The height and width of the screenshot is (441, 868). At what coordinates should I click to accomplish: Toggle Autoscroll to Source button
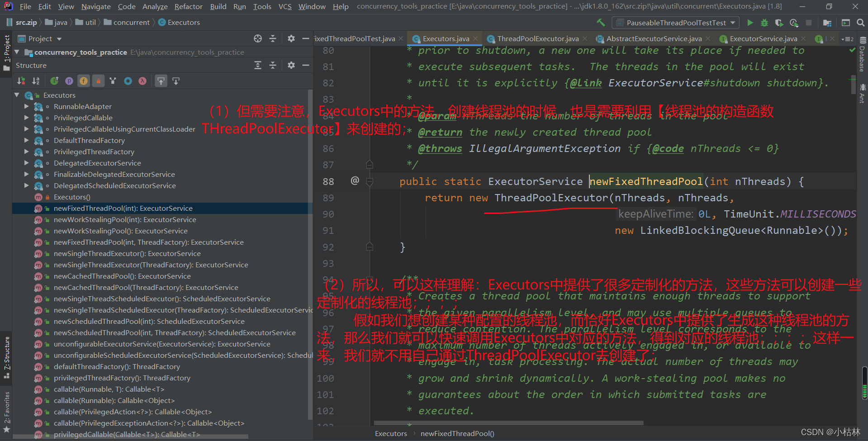click(161, 81)
